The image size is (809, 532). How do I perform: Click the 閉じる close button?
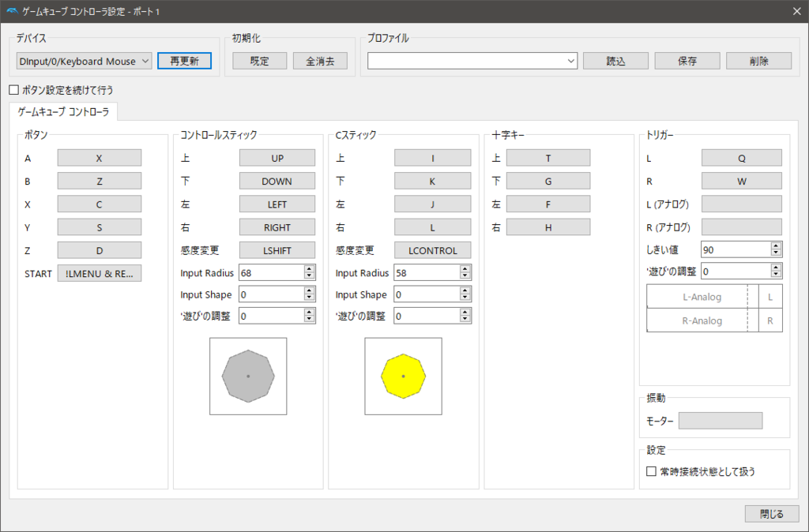[x=772, y=514]
